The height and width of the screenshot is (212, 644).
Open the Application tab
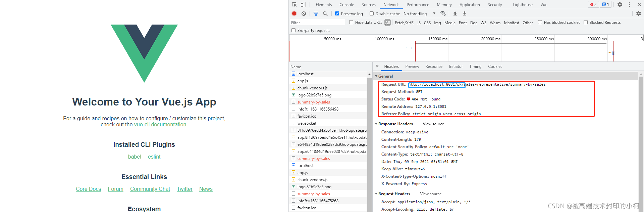pyautogui.click(x=470, y=5)
